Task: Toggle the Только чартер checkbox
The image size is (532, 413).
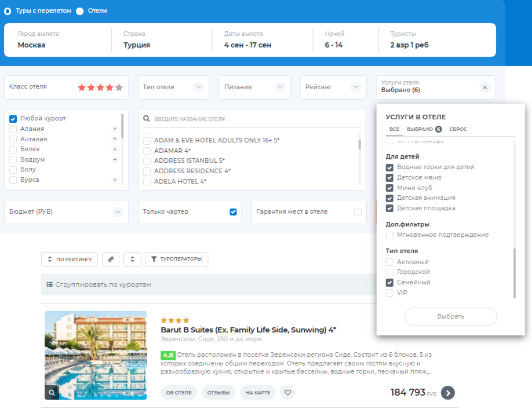Action: click(x=233, y=212)
